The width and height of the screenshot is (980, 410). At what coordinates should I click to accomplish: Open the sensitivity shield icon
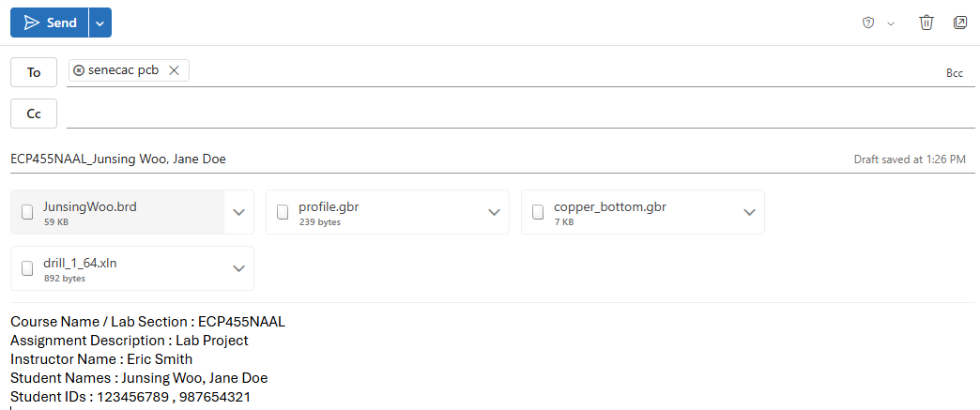pos(869,23)
